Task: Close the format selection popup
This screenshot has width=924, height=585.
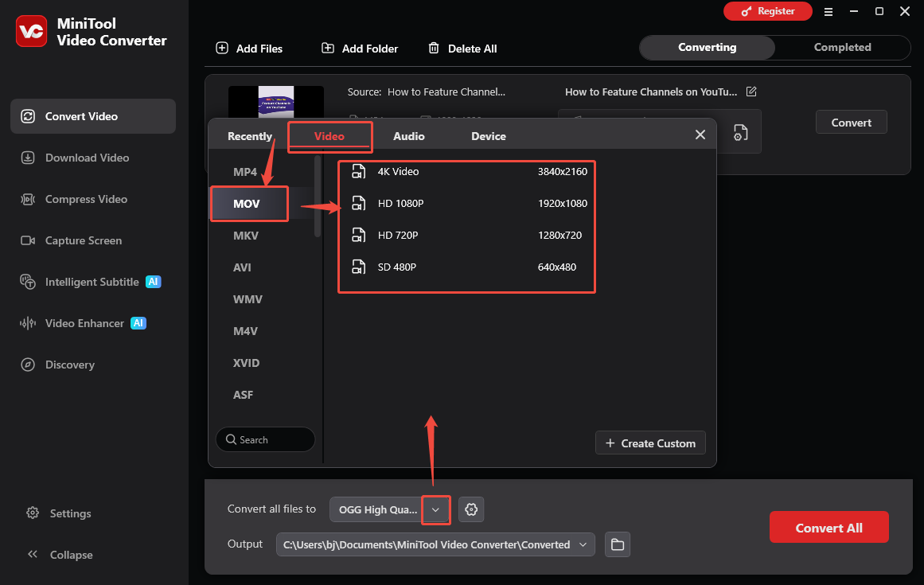Action: point(700,135)
